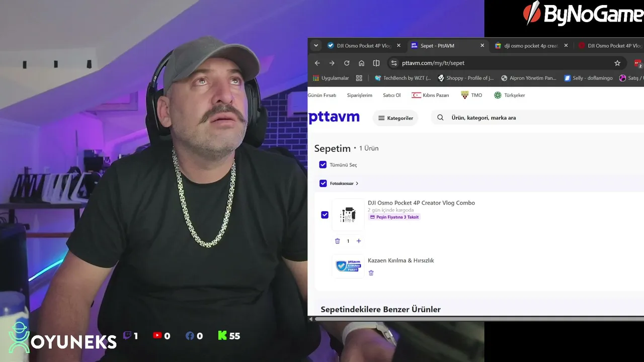
Task: Open Satış bookmark at bar end
Action: (x=631, y=78)
